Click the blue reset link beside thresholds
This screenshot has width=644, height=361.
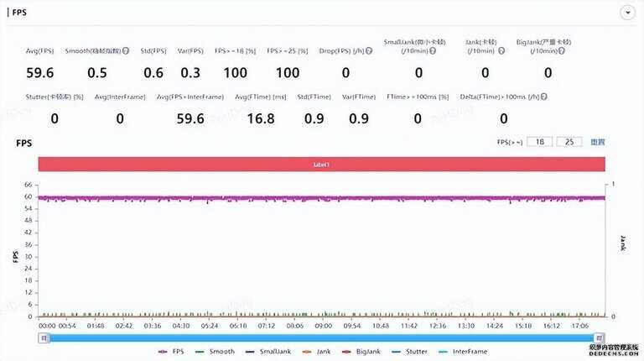(x=598, y=142)
